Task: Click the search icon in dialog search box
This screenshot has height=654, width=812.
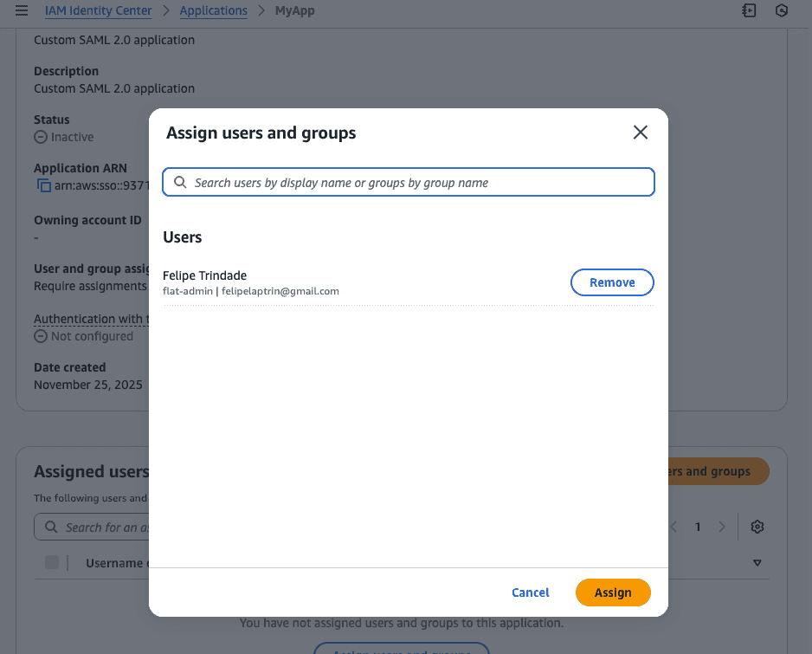Action: tap(180, 183)
